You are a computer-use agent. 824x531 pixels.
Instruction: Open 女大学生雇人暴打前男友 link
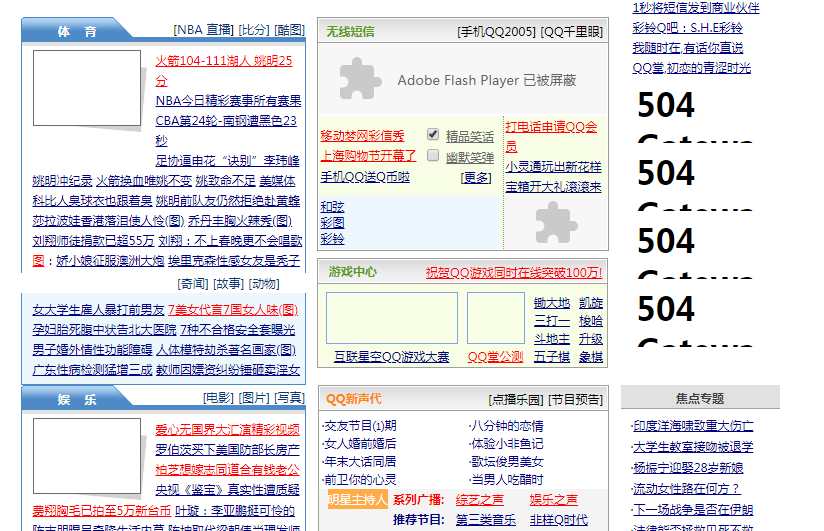[x=98, y=310]
